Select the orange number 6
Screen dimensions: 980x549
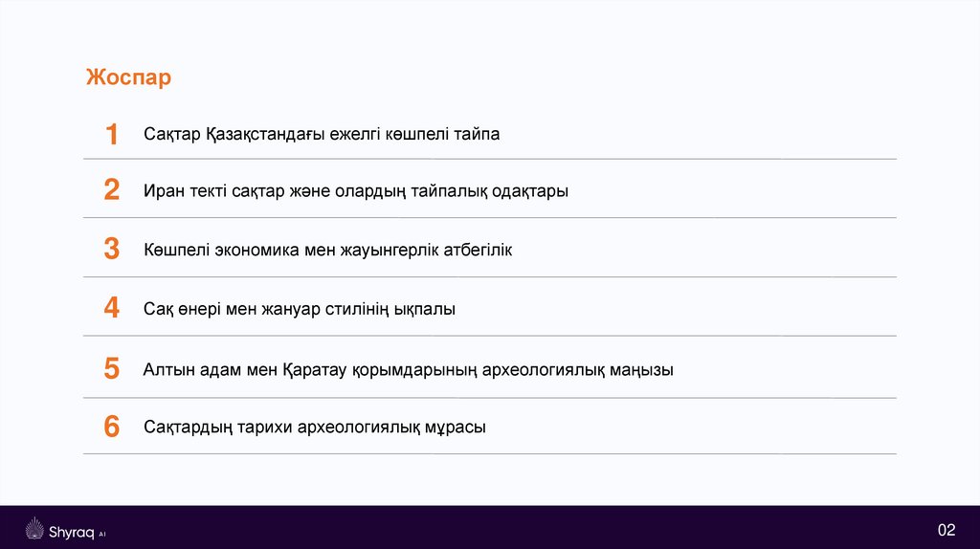click(112, 428)
